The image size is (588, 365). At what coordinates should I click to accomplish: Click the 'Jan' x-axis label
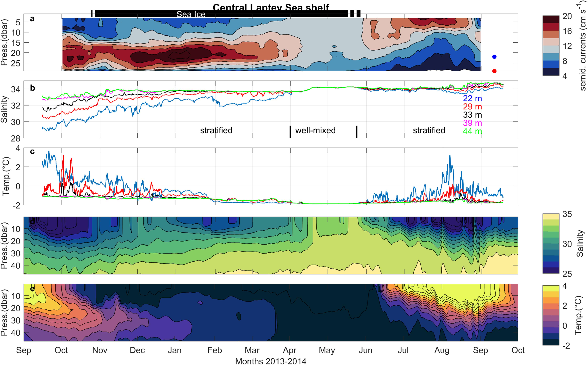point(175,350)
